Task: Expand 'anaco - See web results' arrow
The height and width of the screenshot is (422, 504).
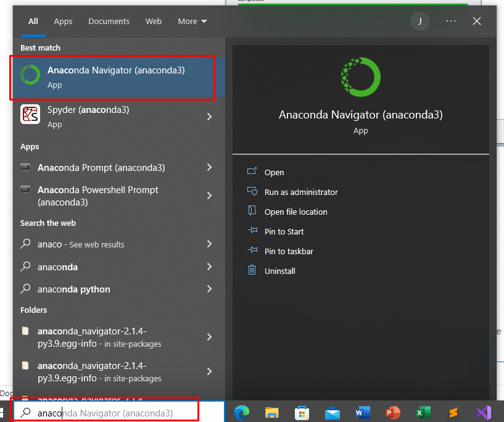Action: 209,244
